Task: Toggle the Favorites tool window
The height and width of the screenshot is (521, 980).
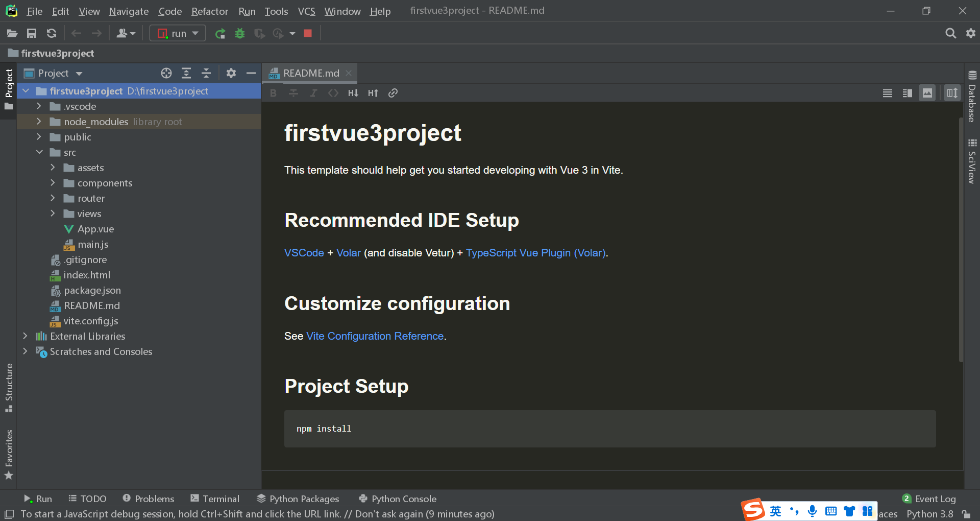Action: [9, 454]
